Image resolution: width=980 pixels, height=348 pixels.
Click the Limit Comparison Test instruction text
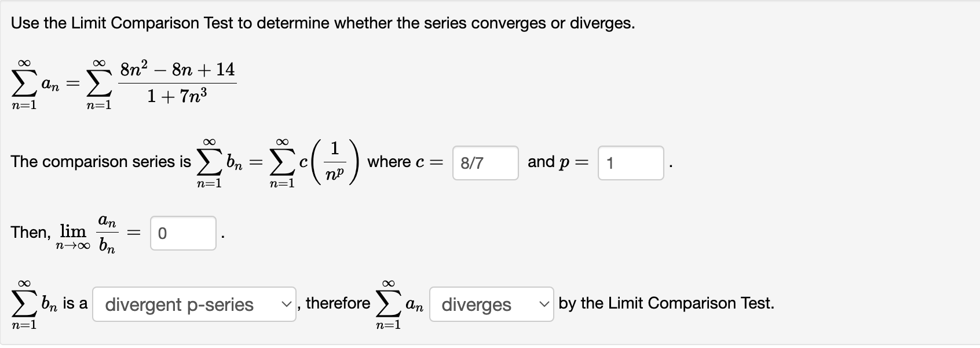point(323,23)
